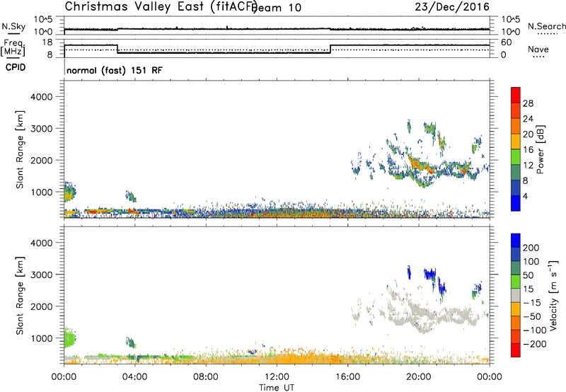Click the '16' tick on Power color bar
566x392 pixels.
[528, 150]
